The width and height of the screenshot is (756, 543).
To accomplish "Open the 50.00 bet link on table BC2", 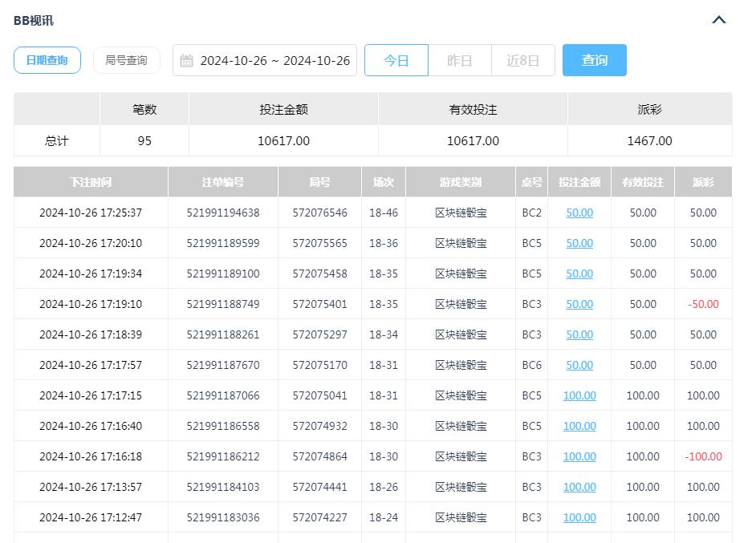I will tap(579, 213).
